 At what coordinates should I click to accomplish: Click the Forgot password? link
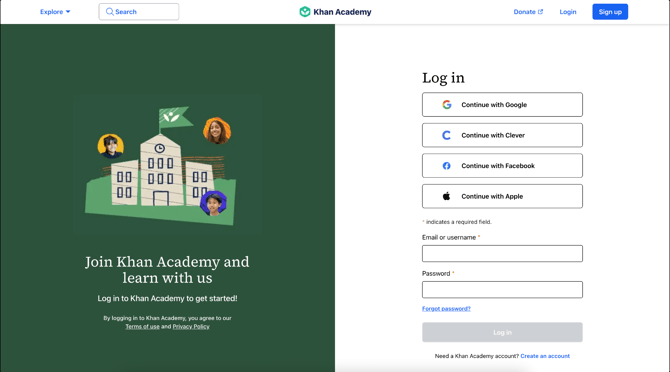[446, 308]
